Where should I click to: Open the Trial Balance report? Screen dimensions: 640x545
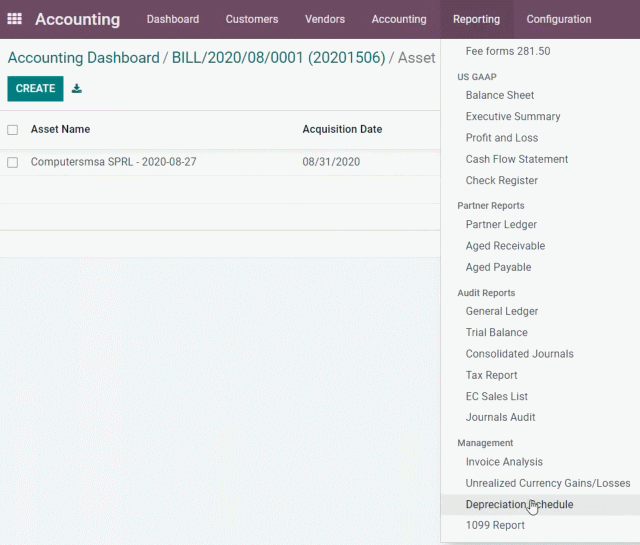click(496, 332)
